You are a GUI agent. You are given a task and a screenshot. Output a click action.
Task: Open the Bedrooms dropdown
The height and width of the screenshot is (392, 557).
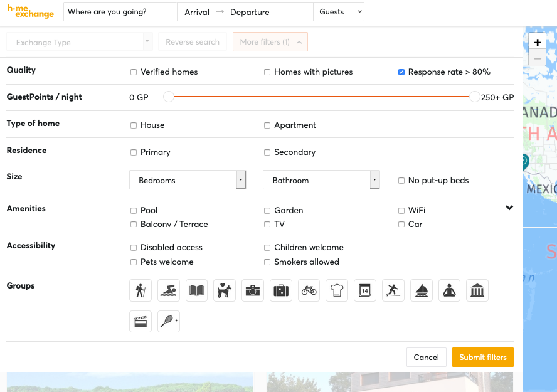click(x=188, y=180)
